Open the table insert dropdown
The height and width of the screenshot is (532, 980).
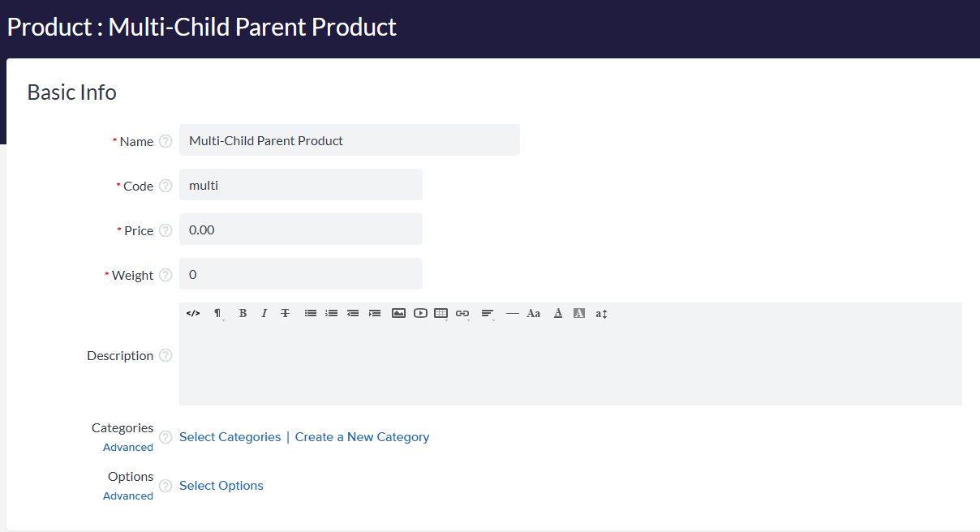pyautogui.click(x=441, y=313)
